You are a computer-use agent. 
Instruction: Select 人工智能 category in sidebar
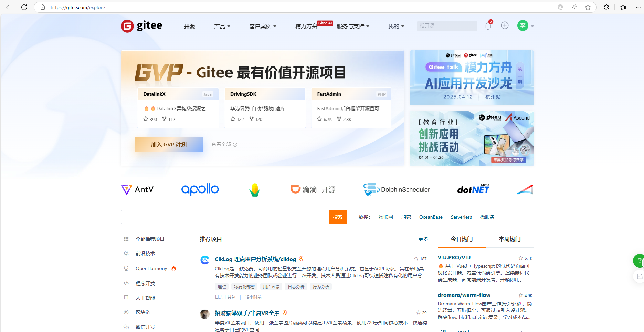click(145, 298)
